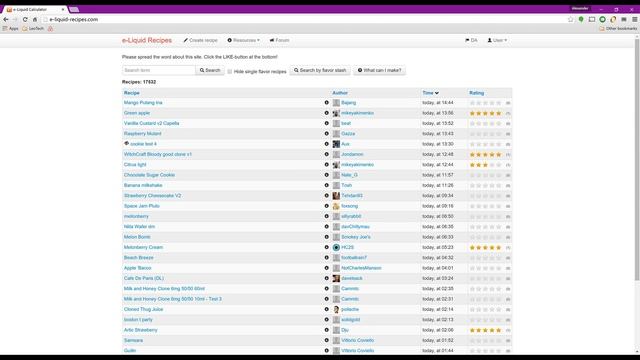
Task: Click star rating for Artic Strawberry
Action: click(485, 330)
